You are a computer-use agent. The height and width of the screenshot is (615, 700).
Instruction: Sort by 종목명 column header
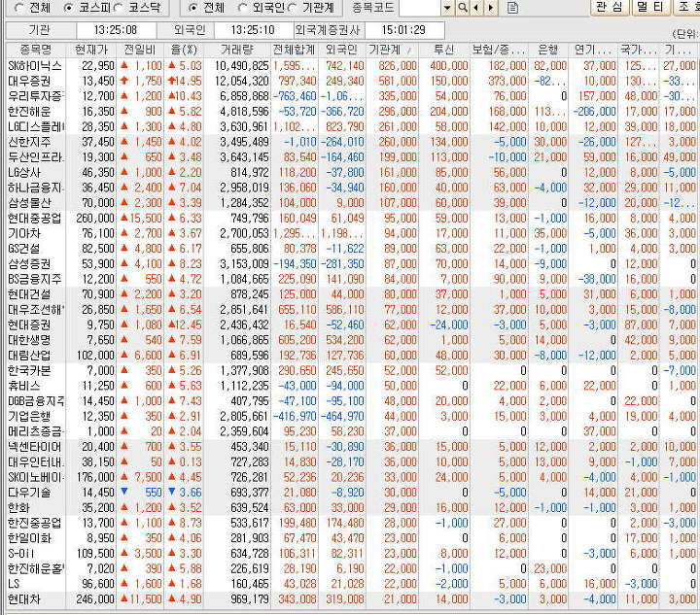[36, 50]
